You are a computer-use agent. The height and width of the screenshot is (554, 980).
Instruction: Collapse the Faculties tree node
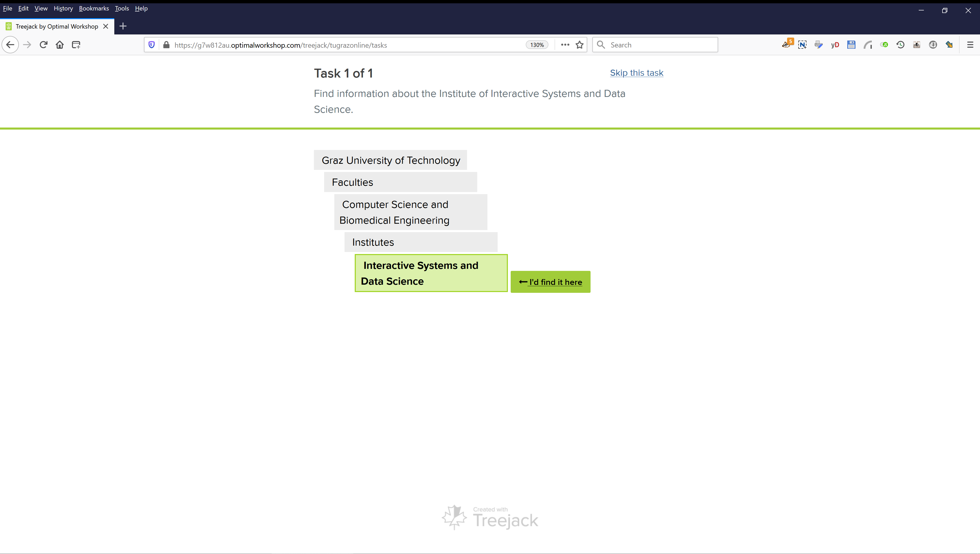[400, 182]
